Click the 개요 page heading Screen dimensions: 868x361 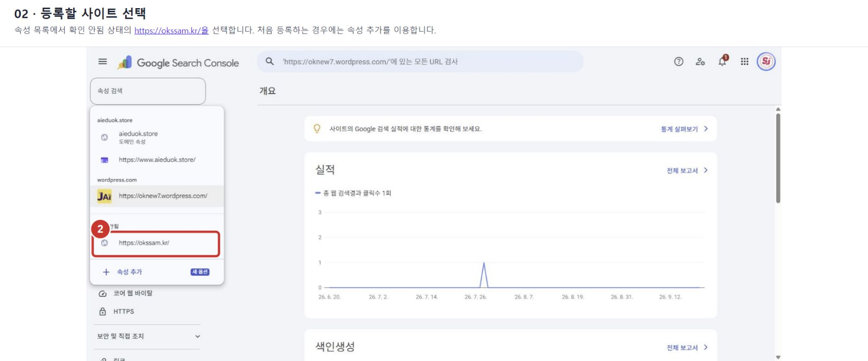268,91
